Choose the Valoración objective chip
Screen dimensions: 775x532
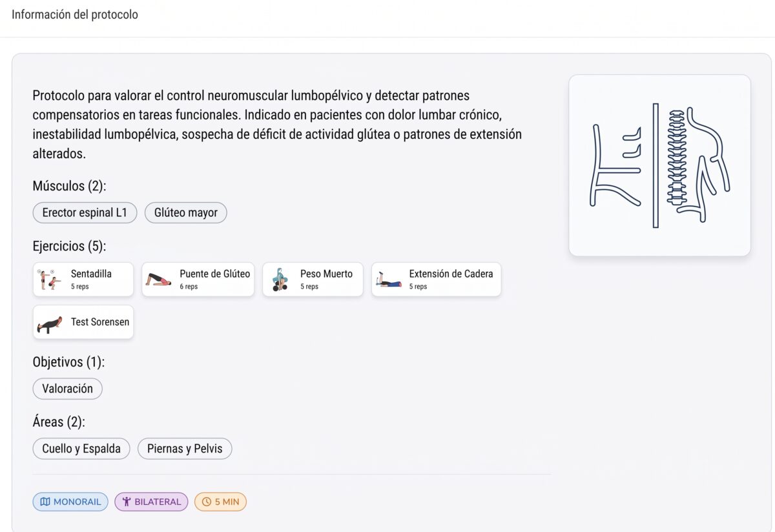[x=67, y=389]
